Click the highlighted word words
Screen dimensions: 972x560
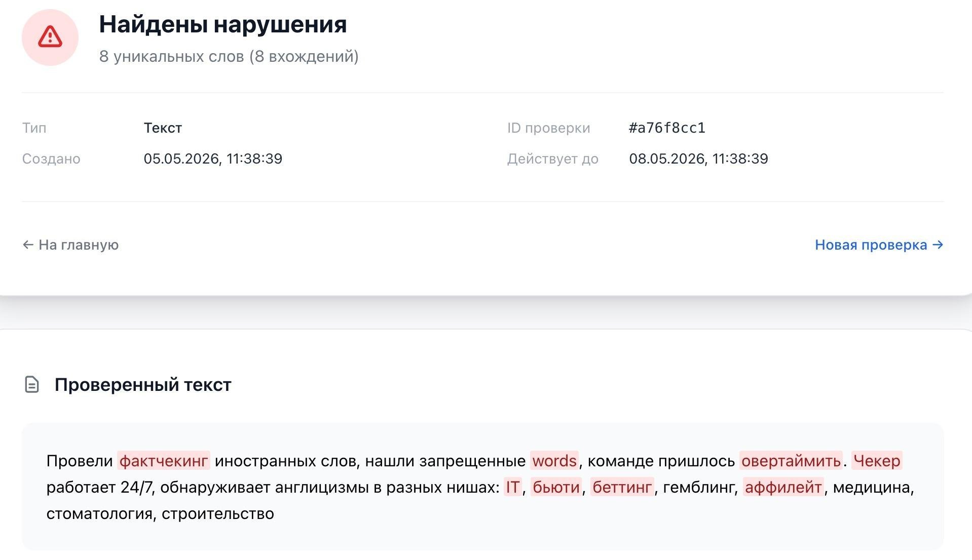(554, 461)
